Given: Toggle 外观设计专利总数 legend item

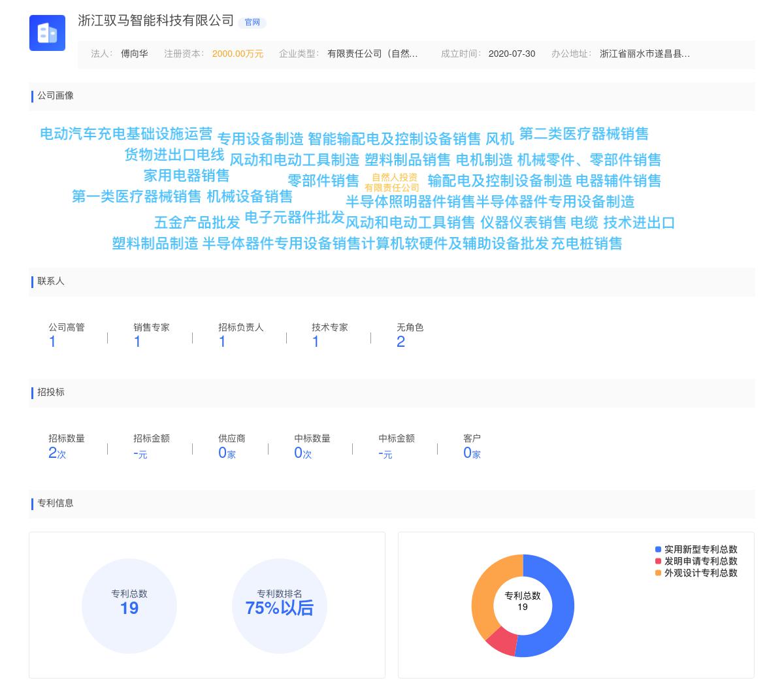Looking at the screenshot, I should (696, 573).
